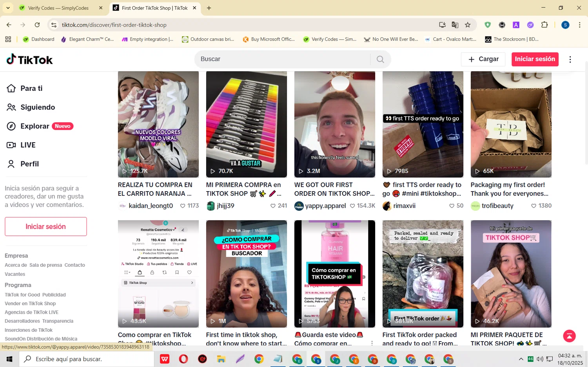Click the Cargar upload button
588x367 pixels.
[483, 59]
